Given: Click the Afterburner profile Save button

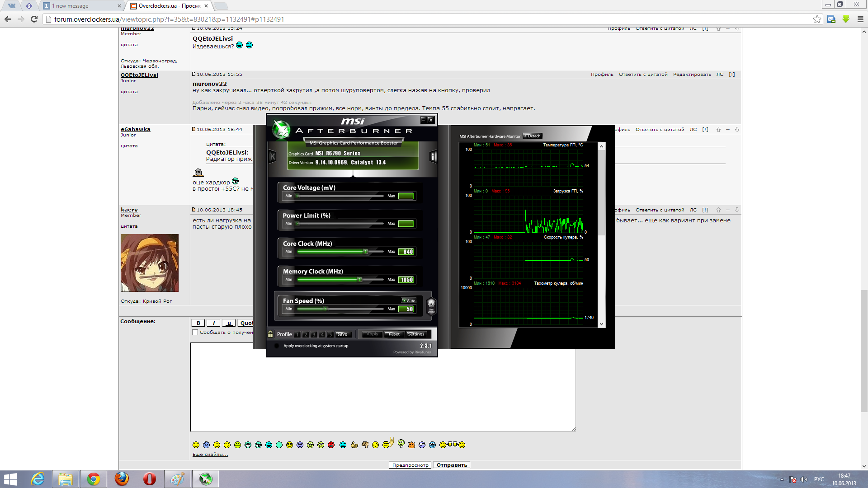Looking at the screenshot, I should pyautogui.click(x=343, y=334).
